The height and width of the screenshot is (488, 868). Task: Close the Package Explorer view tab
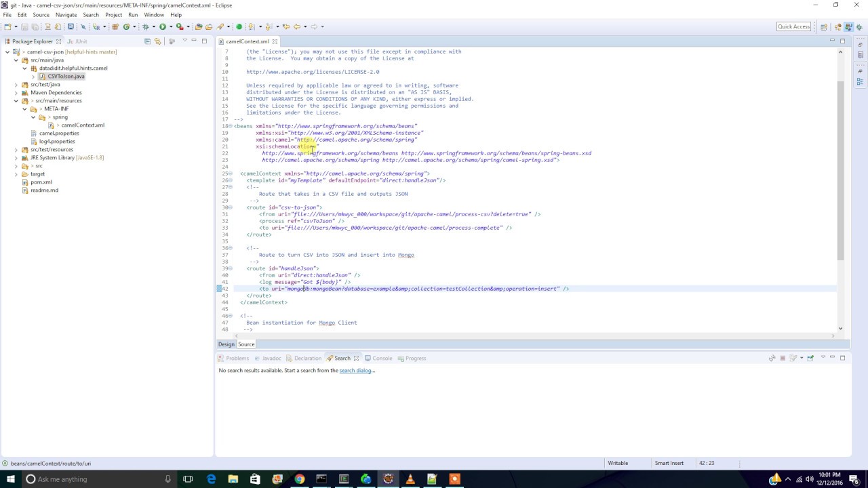coord(58,41)
